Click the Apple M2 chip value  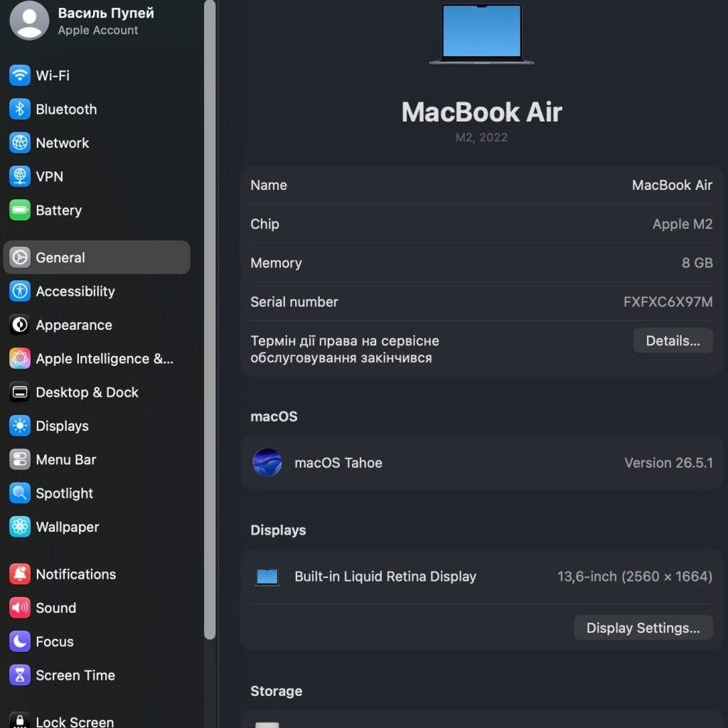tap(682, 224)
